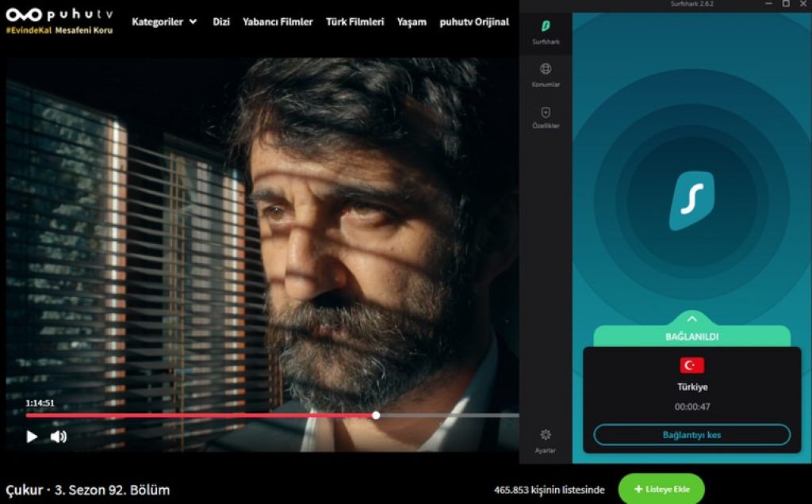The width and height of the screenshot is (812, 504).
Task: Open the Kategoriler dropdown menu
Action: click(x=164, y=21)
